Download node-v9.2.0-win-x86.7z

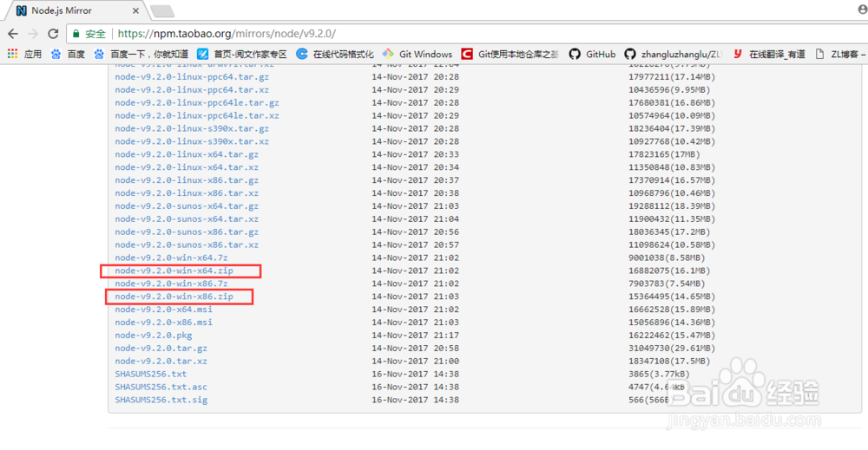pyautogui.click(x=171, y=284)
